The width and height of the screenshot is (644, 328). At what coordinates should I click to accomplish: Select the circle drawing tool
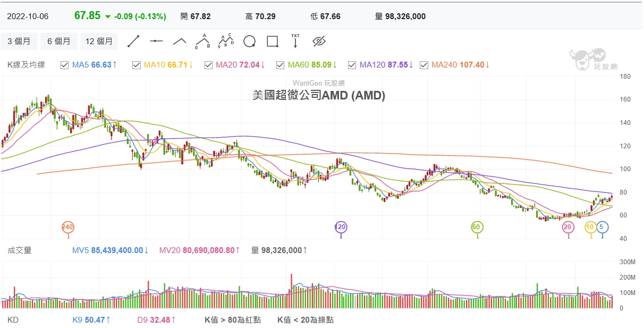pyautogui.click(x=249, y=41)
